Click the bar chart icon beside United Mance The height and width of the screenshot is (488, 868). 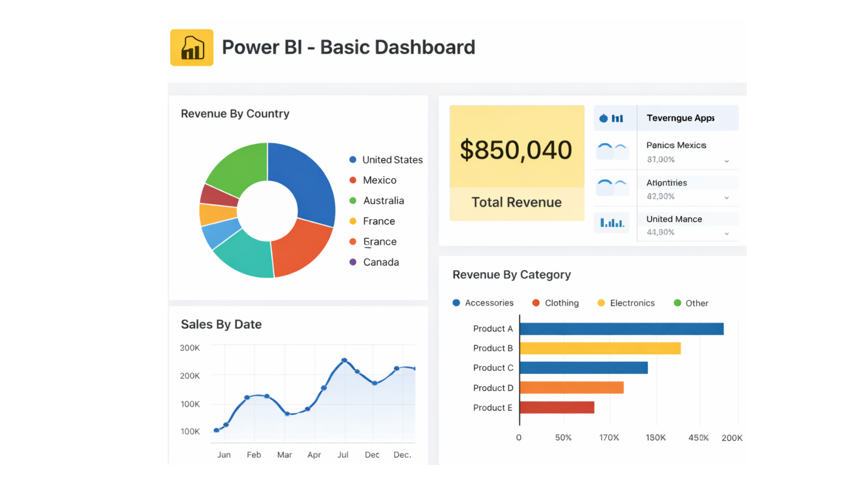tap(612, 223)
